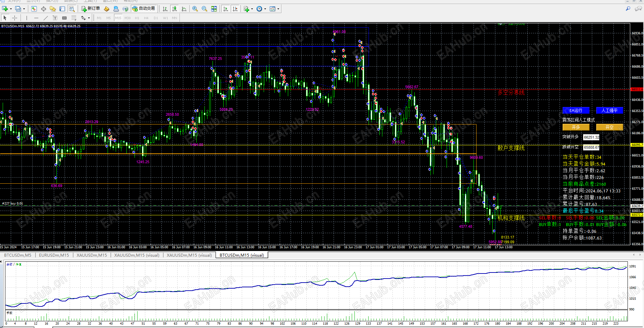Screen dimensions: 644x328
Task: Click the 新订单 new order button
Action: pyautogui.click(x=90, y=9)
